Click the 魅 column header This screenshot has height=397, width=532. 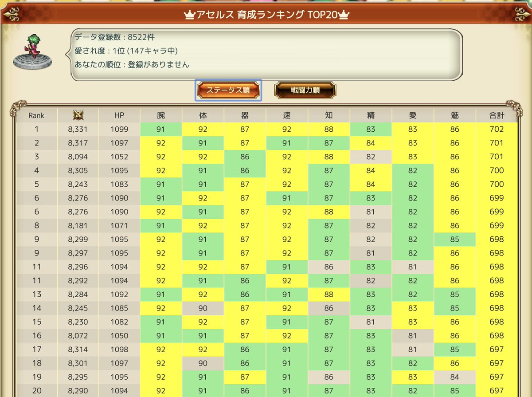[x=454, y=115]
